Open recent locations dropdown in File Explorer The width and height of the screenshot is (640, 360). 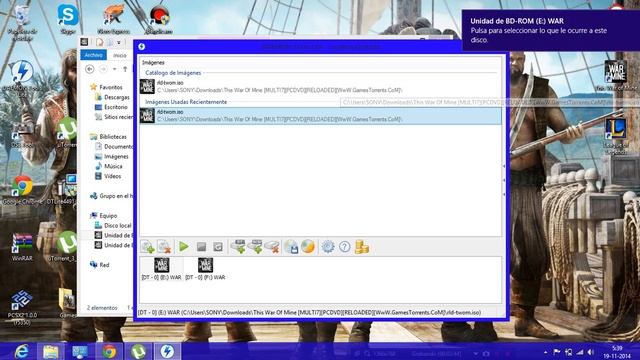pyautogui.click(x=114, y=69)
